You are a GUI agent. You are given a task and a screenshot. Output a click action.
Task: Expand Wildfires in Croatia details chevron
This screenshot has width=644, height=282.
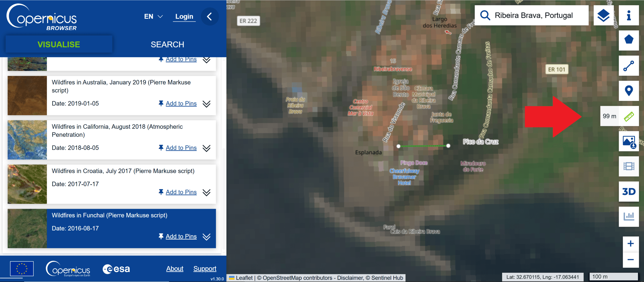click(207, 192)
